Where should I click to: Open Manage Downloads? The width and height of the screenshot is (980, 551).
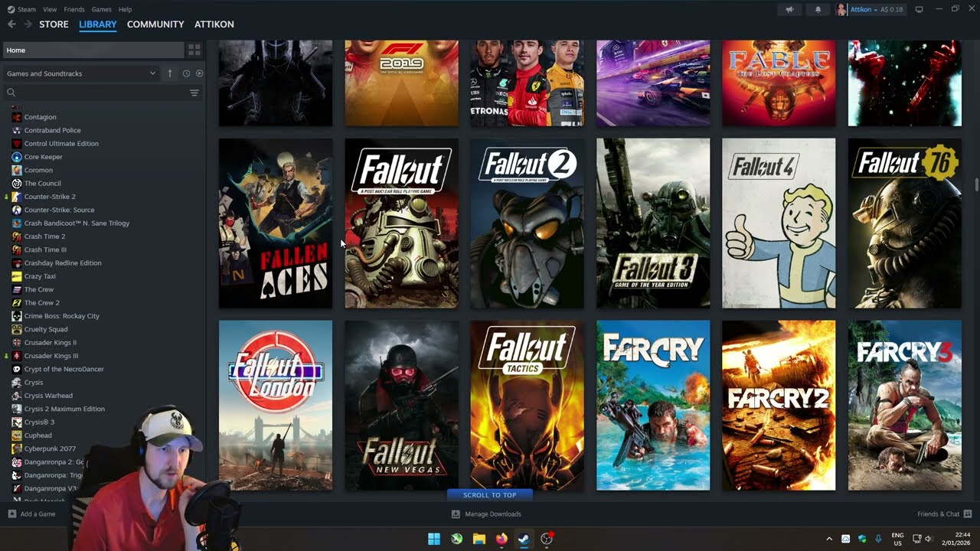pyautogui.click(x=486, y=514)
